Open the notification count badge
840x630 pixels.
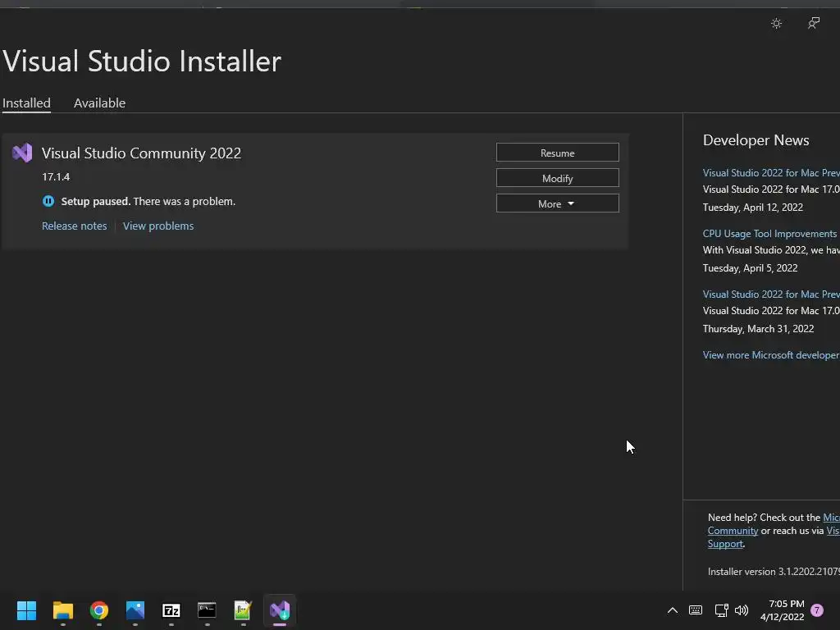pyautogui.click(x=817, y=610)
